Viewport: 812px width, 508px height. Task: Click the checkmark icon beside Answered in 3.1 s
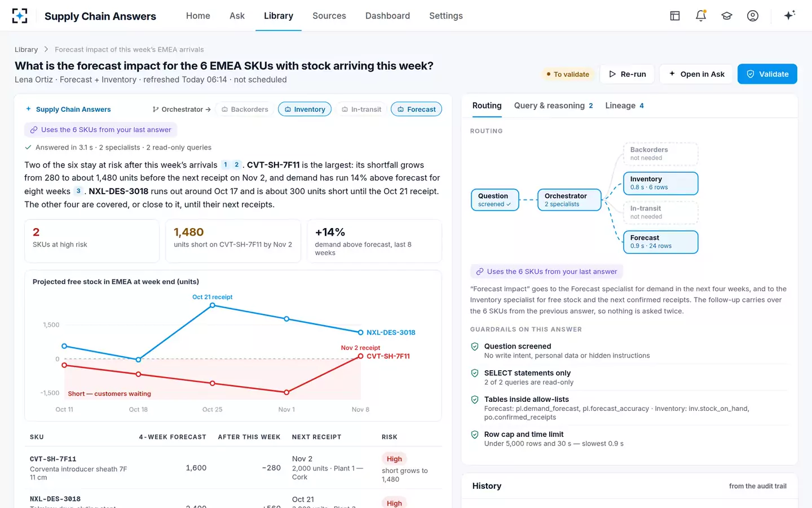28,147
